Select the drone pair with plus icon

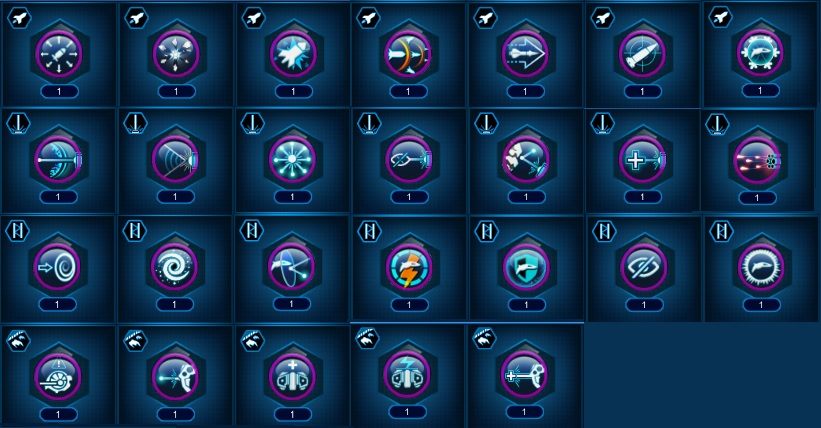pyautogui.click(x=292, y=377)
